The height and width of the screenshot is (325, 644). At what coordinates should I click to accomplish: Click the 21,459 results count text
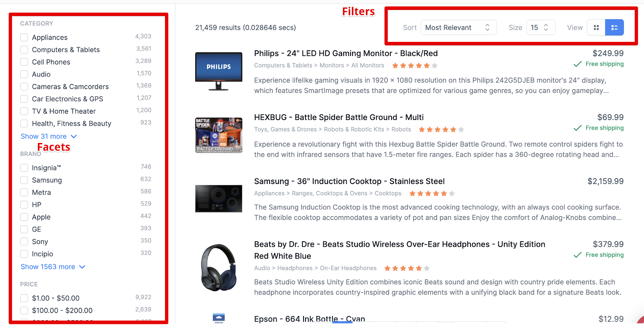coord(246,28)
